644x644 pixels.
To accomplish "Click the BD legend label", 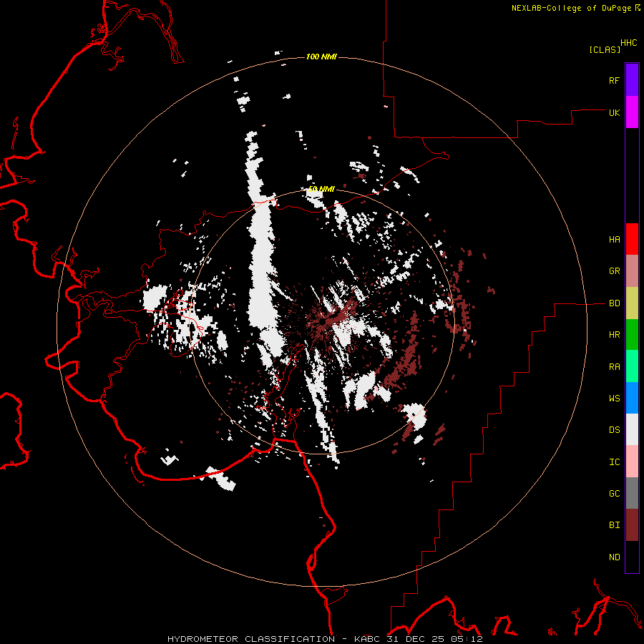I will coord(614,303).
